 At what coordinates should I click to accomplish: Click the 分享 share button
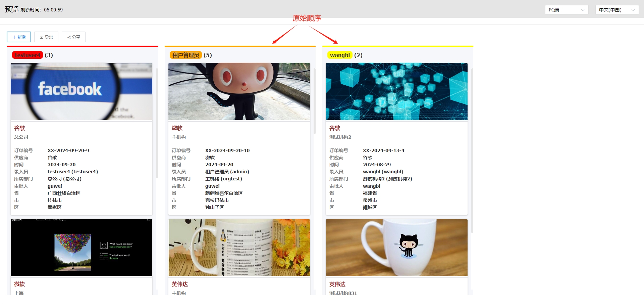(x=73, y=37)
